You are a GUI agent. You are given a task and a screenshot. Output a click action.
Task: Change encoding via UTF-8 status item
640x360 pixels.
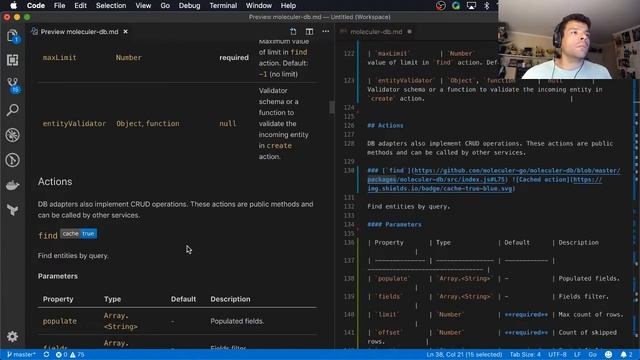pyautogui.click(x=557, y=354)
